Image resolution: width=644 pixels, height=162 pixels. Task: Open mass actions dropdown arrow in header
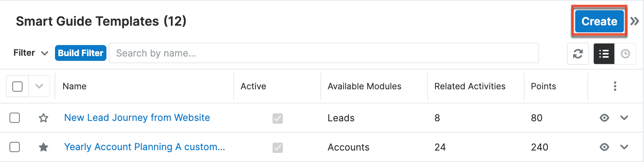(39, 86)
